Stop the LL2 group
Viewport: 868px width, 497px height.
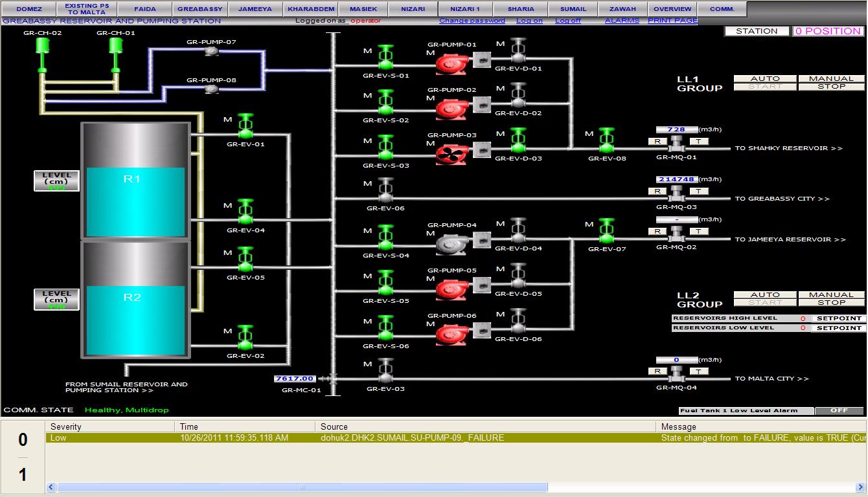pyautogui.click(x=831, y=302)
